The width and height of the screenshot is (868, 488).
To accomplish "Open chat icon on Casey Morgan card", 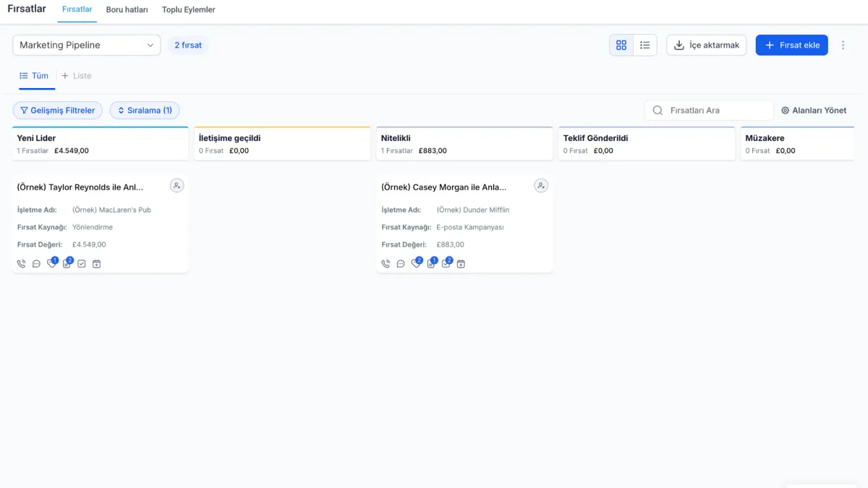I will 401,264.
